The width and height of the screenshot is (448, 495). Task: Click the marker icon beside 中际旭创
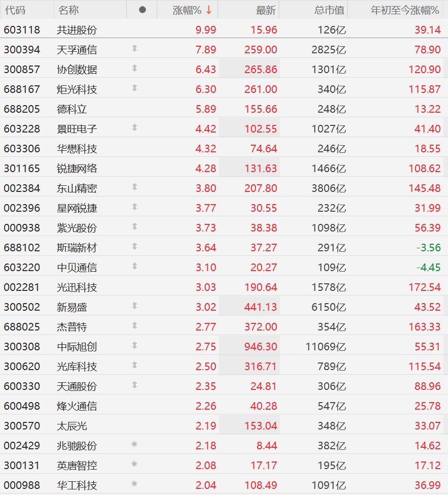tap(135, 345)
